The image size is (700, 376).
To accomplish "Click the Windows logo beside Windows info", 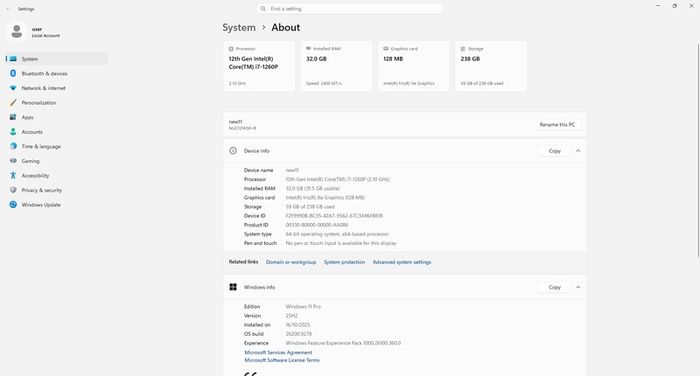I will tap(233, 287).
